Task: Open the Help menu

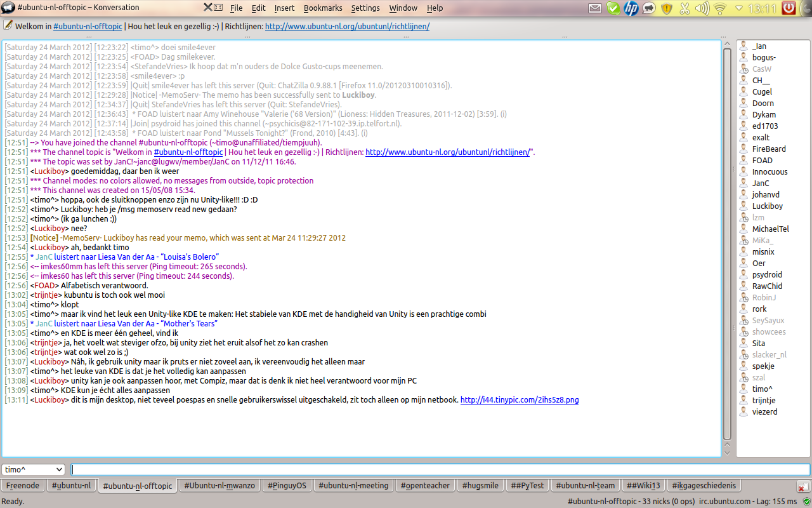Action: [435, 8]
